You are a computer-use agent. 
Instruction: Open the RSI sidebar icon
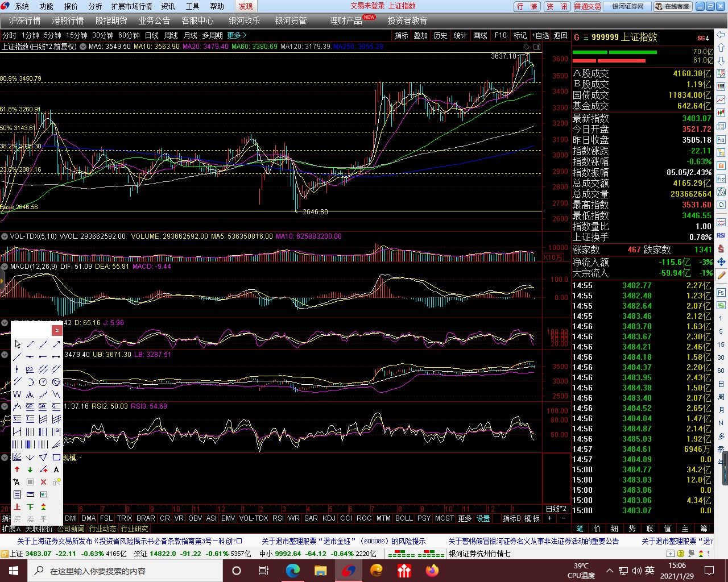point(721,235)
